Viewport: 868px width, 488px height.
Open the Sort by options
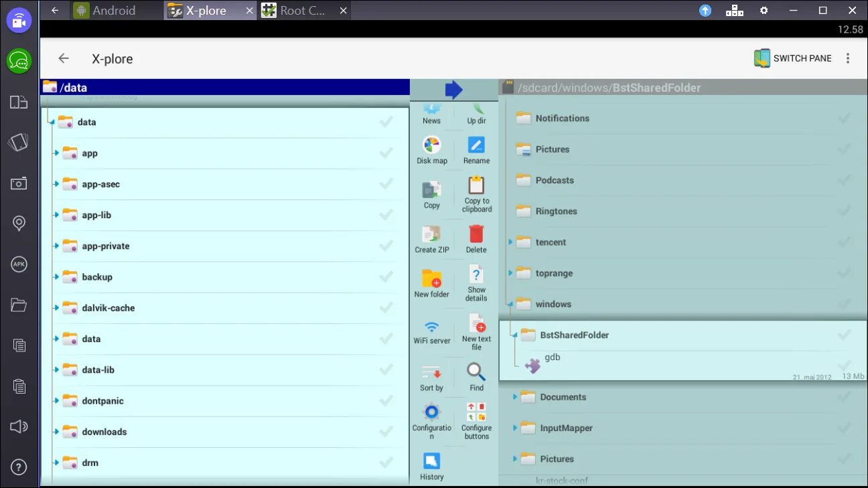(431, 377)
